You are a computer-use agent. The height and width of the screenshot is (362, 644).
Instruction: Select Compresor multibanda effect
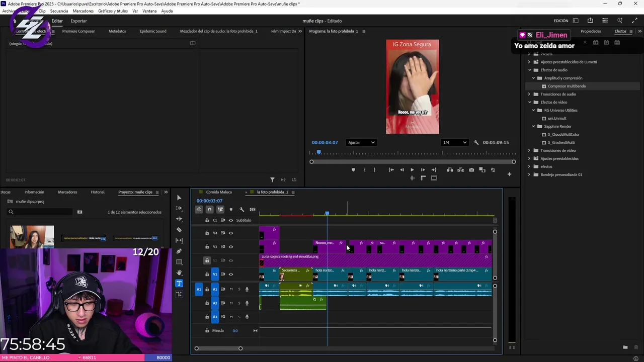point(567,86)
